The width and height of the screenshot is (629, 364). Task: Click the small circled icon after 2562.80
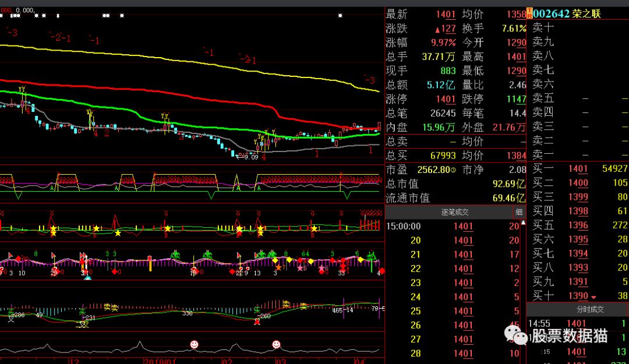tap(453, 170)
